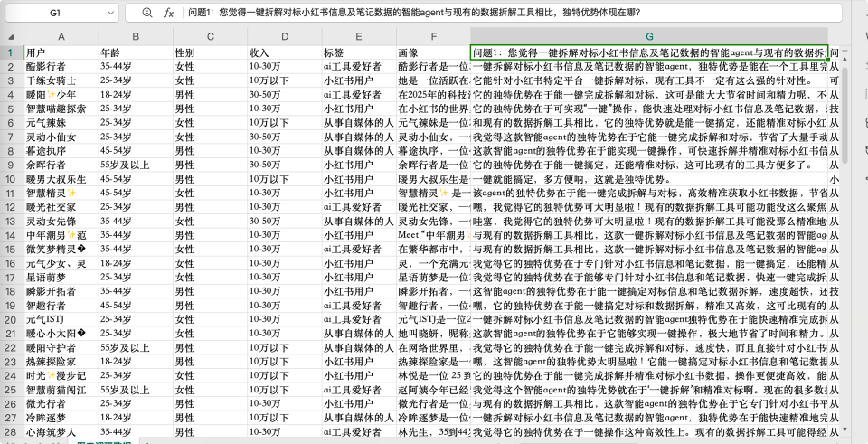868x444 pixels.
Task: Select the 画像 cell starting 赵阿姨今年
Action: pyautogui.click(x=433, y=390)
